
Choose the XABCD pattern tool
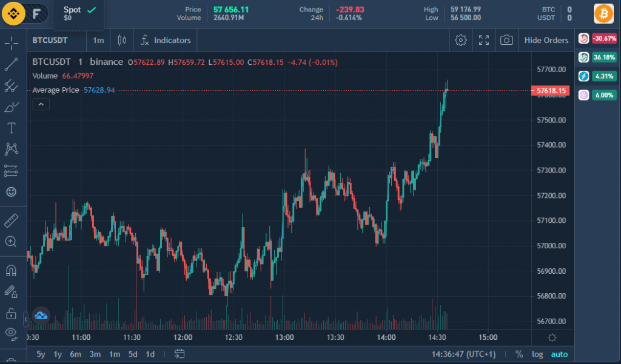(12, 149)
